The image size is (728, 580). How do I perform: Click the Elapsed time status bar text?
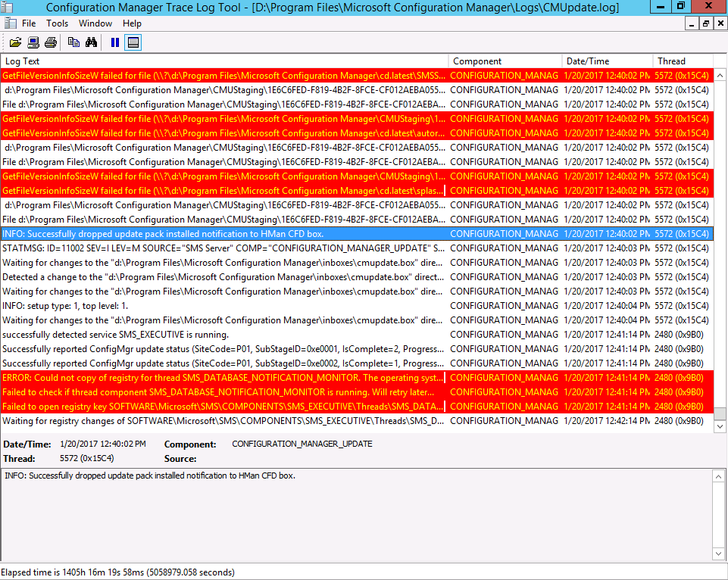(x=118, y=572)
